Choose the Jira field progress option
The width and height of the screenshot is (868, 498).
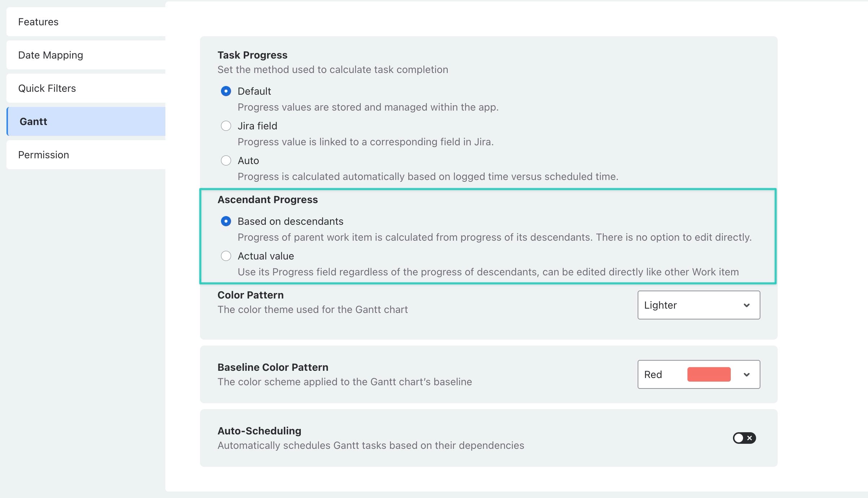click(x=226, y=126)
